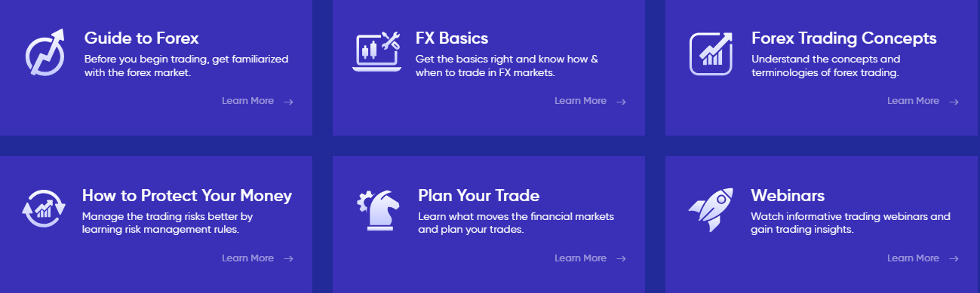Select the How to Protect Your Money heading
The width and height of the screenshot is (980, 293).
pos(187,196)
